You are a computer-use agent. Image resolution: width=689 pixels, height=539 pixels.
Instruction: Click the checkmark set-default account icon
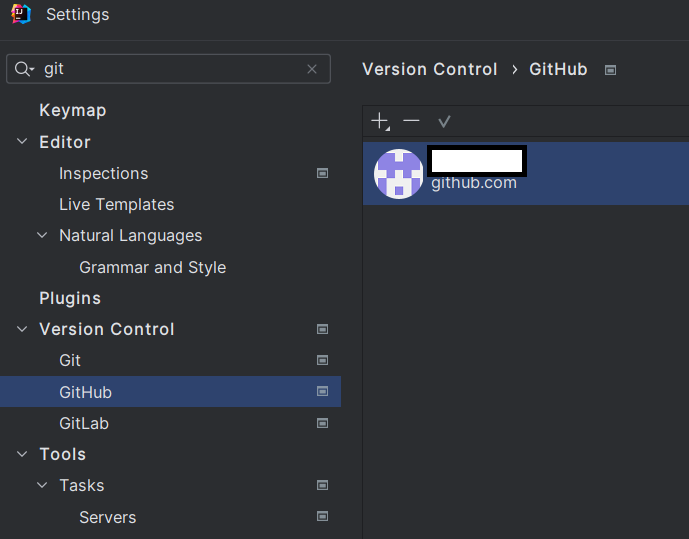tap(444, 121)
